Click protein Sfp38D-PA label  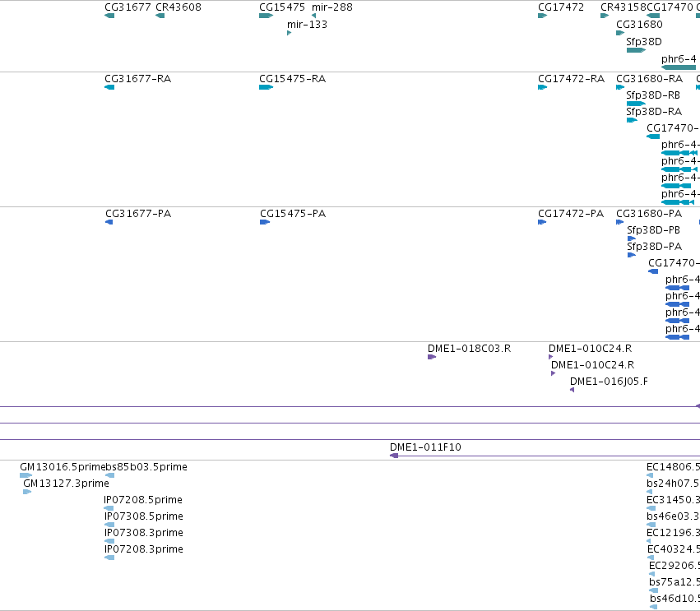tap(655, 247)
